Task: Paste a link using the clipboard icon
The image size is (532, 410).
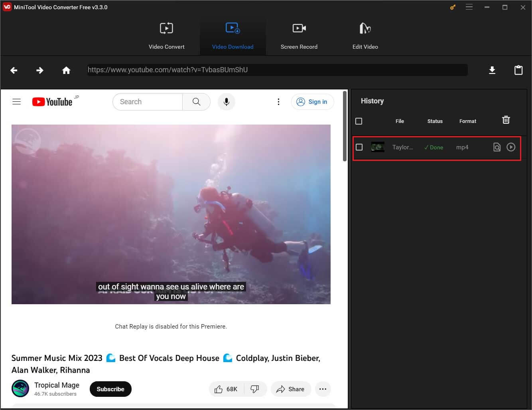Action: [x=518, y=70]
